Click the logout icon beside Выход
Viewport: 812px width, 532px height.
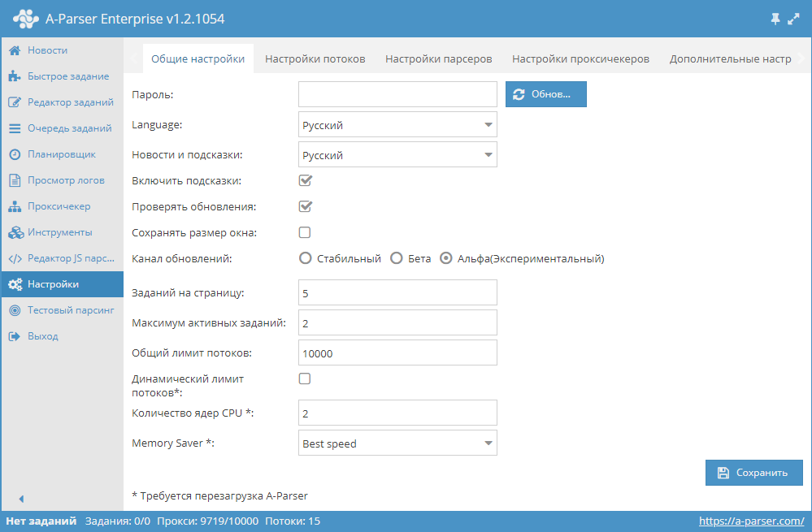15,336
